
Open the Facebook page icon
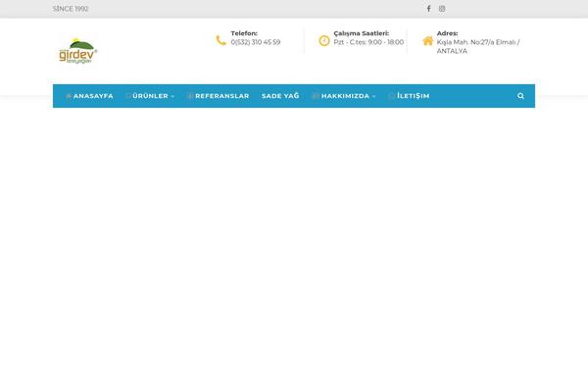tap(428, 9)
